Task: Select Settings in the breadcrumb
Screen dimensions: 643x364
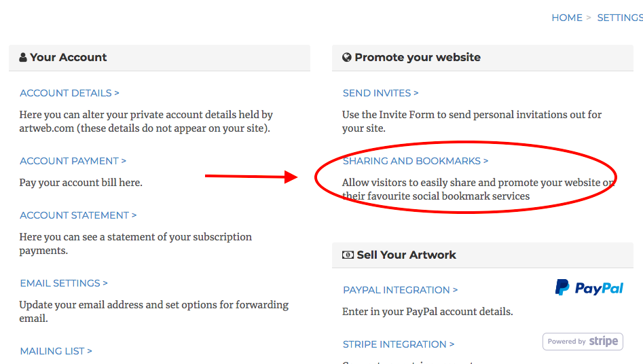Action: (x=619, y=18)
